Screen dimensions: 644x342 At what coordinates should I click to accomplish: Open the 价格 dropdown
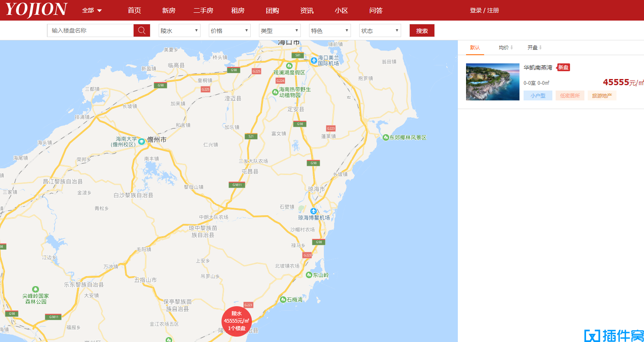(230, 30)
